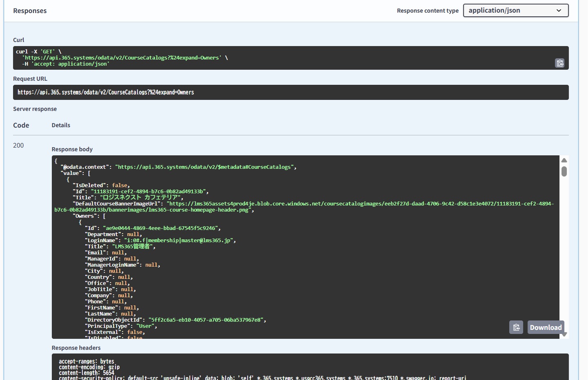Click the LoginName master@lms365.jp value
The width and height of the screenshot is (588, 380).
178,241
